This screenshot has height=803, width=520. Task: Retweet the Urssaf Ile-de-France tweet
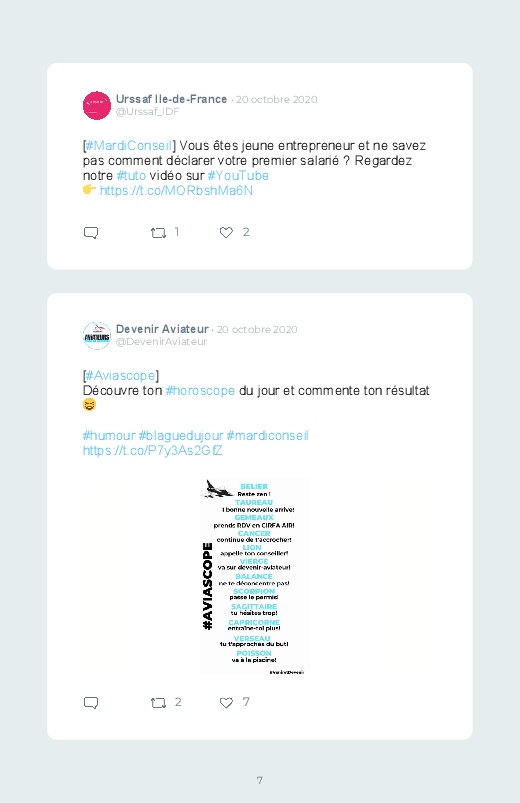pos(158,233)
